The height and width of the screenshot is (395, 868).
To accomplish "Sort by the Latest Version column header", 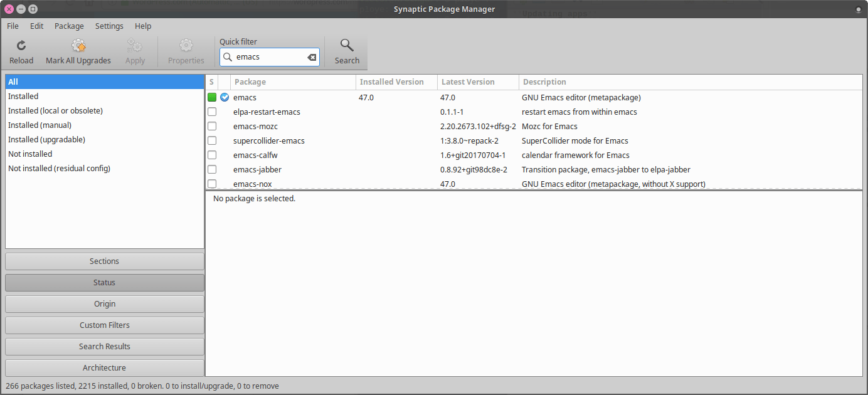I will point(478,82).
